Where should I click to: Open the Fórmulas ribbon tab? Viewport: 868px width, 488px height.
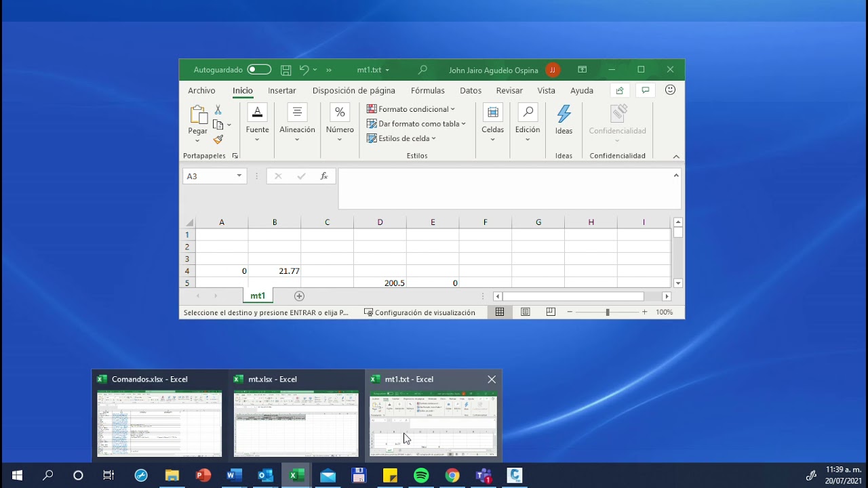click(428, 91)
